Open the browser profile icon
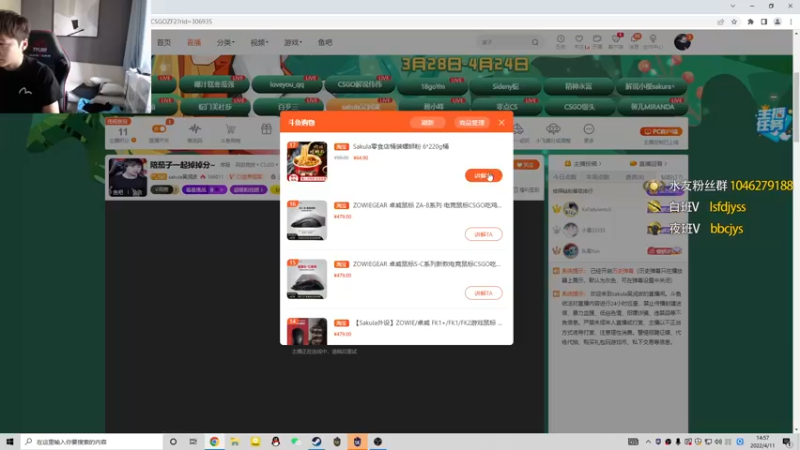The height and width of the screenshot is (450, 800). coord(778,22)
